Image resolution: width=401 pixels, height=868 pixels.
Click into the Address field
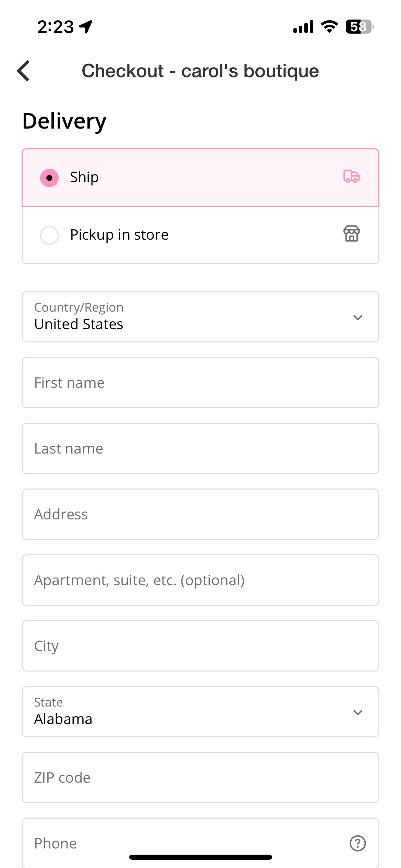(x=200, y=514)
